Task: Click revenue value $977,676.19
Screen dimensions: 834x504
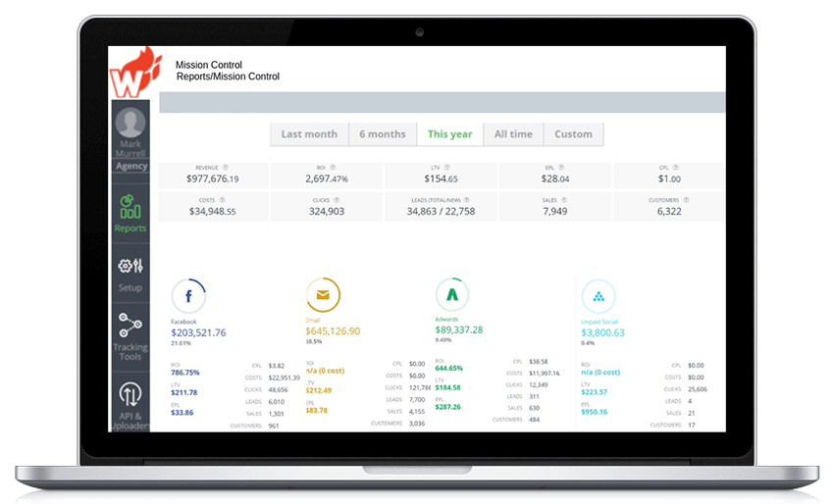Action: (x=212, y=179)
